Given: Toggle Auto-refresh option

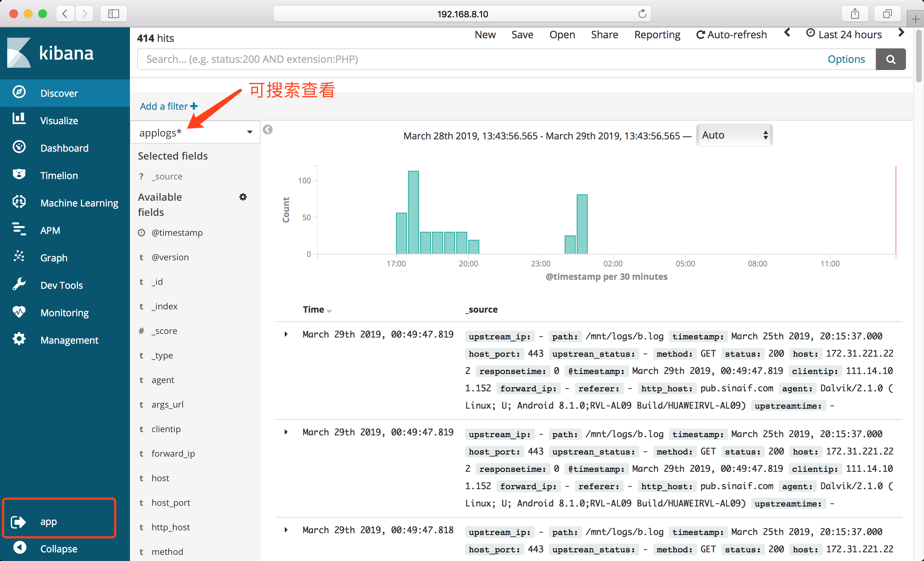Looking at the screenshot, I should pyautogui.click(x=731, y=35).
